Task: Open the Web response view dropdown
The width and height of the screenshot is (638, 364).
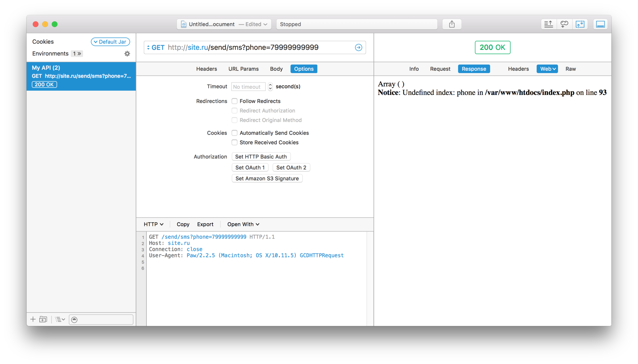Action: [547, 69]
